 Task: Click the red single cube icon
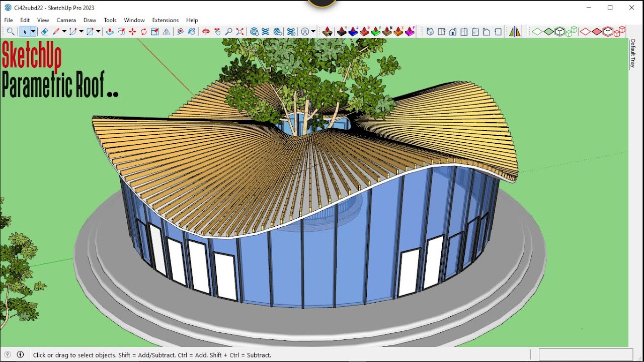pos(608,32)
